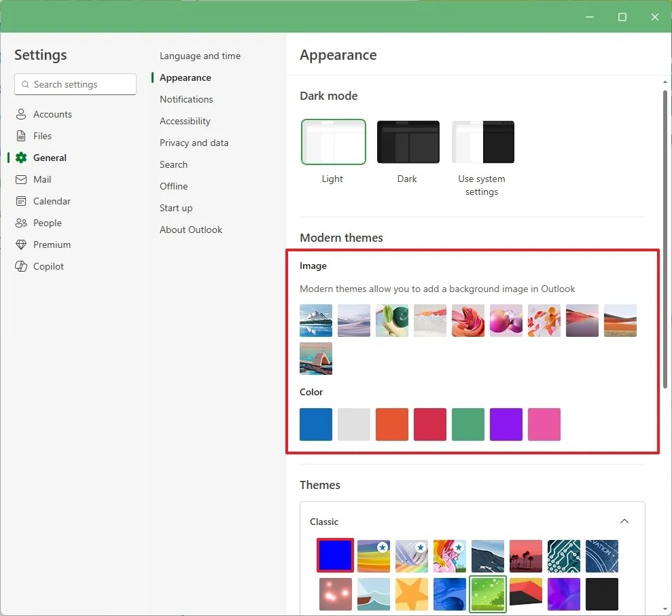The image size is (672, 616).
Task: Open the Notifications settings page
Action: tap(186, 99)
